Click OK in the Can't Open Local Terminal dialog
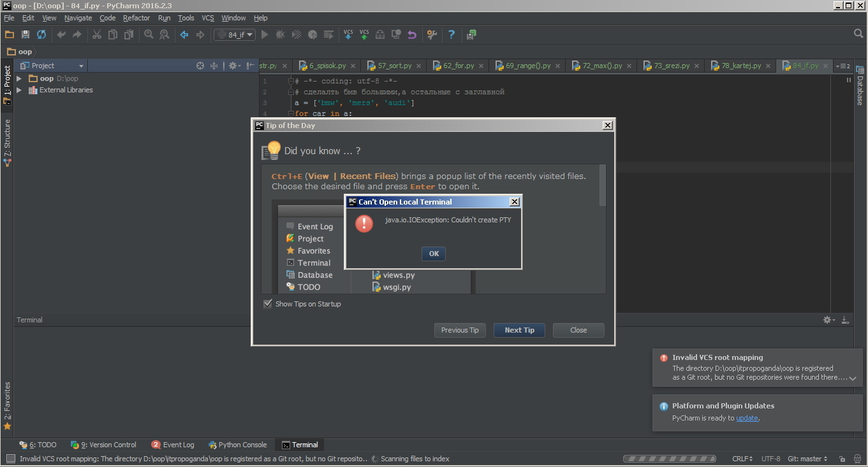 [434, 254]
